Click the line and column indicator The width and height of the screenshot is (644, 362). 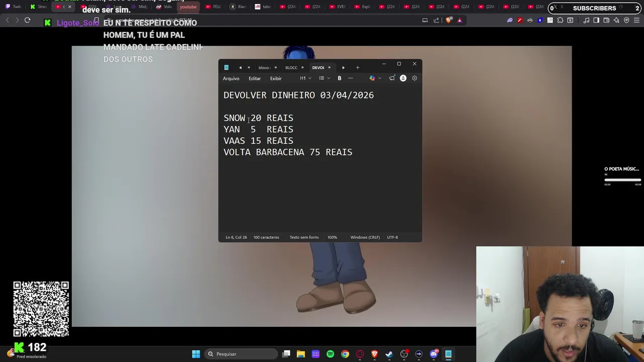click(236, 237)
